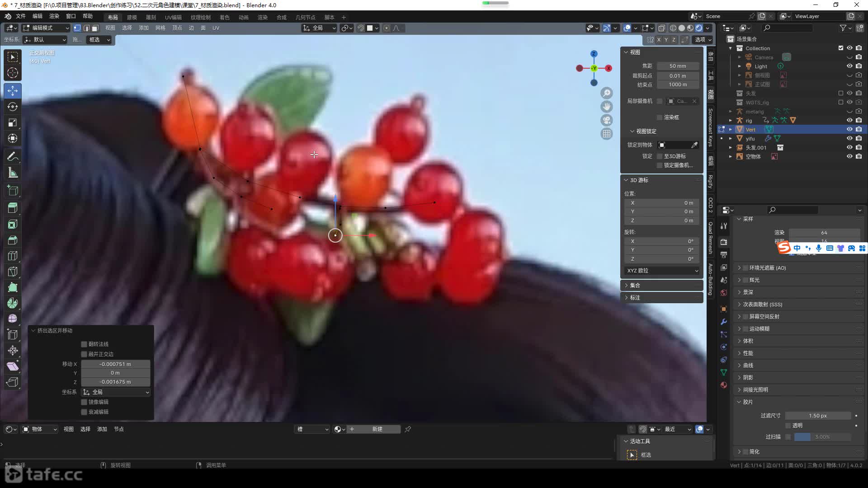The width and height of the screenshot is (868, 488).
Task: Click the focal length 50 mm field
Action: pos(678,66)
